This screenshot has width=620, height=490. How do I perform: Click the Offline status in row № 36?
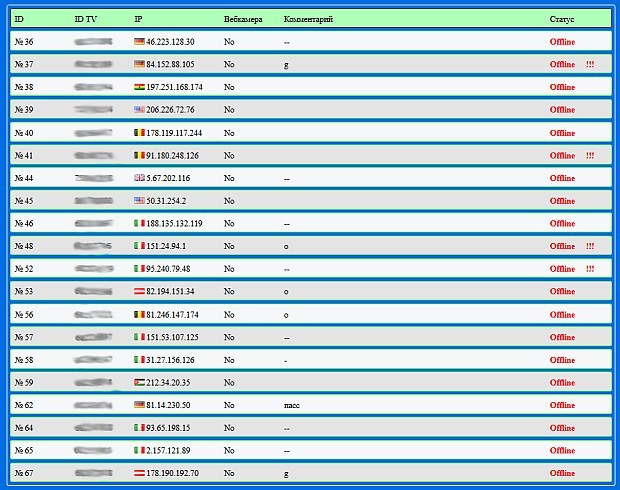pyautogui.click(x=562, y=42)
